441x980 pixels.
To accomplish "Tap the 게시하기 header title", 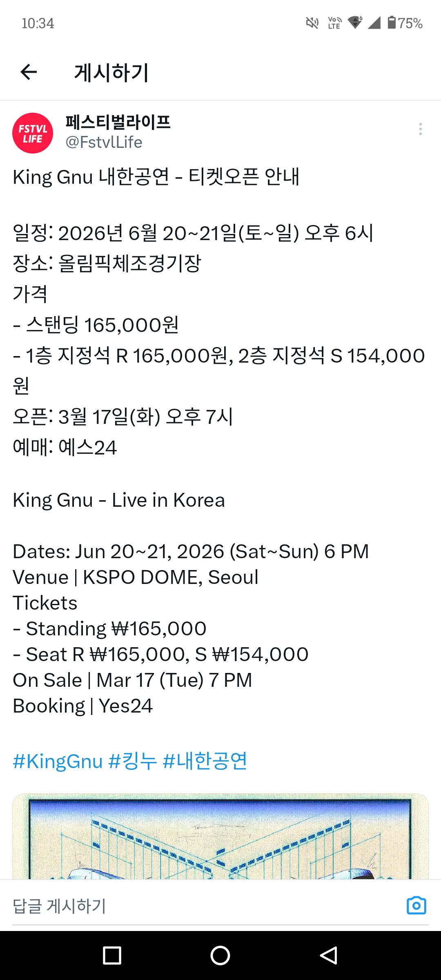I will [111, 73].
